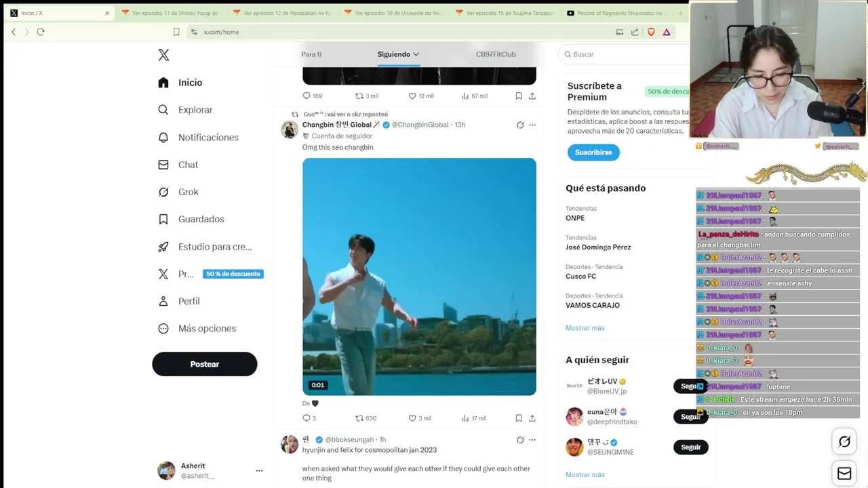
Task: Open Siguiendo tab dropdown chevron
Action: [416, 54]
